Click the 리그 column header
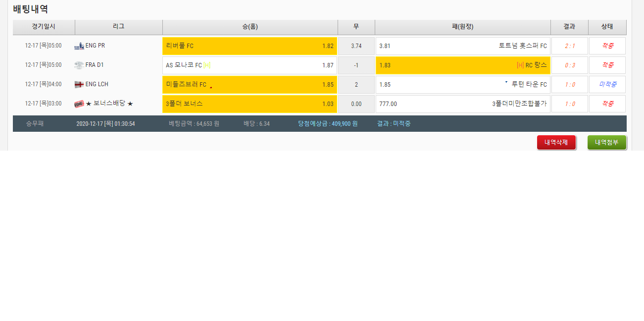The width and height of the screenshot is (644, 321). pyautogui.click(x=119, y=27)
